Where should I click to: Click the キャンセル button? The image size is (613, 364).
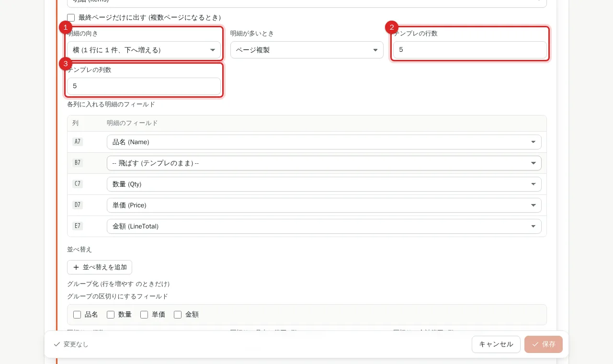[x=496, y=344]
